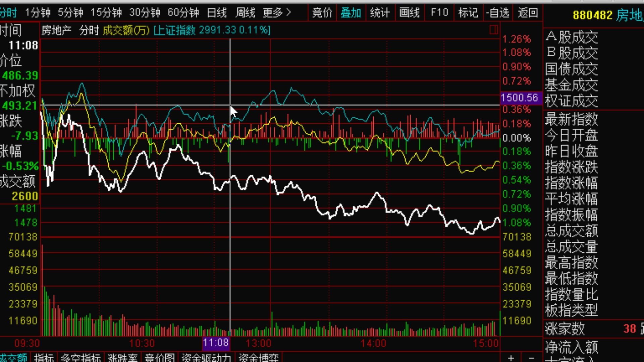Viewport: 644px width, 362px height.
Task: Click the 13:00 time axis label
Action: (x=258, y=343)
